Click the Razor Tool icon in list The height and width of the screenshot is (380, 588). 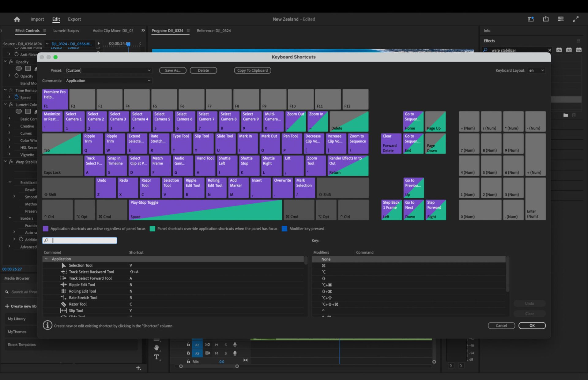coord(64,304)
